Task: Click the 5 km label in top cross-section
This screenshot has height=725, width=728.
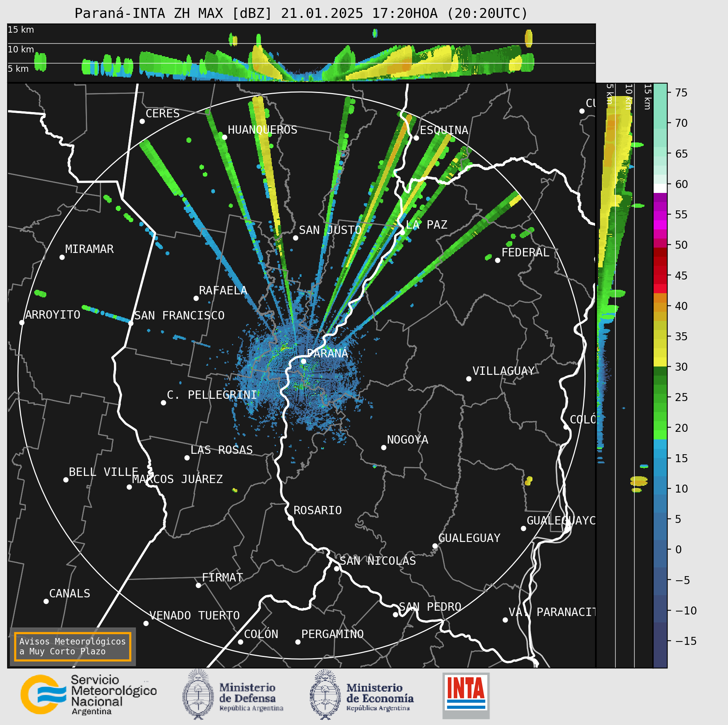Action: (18, 69)
